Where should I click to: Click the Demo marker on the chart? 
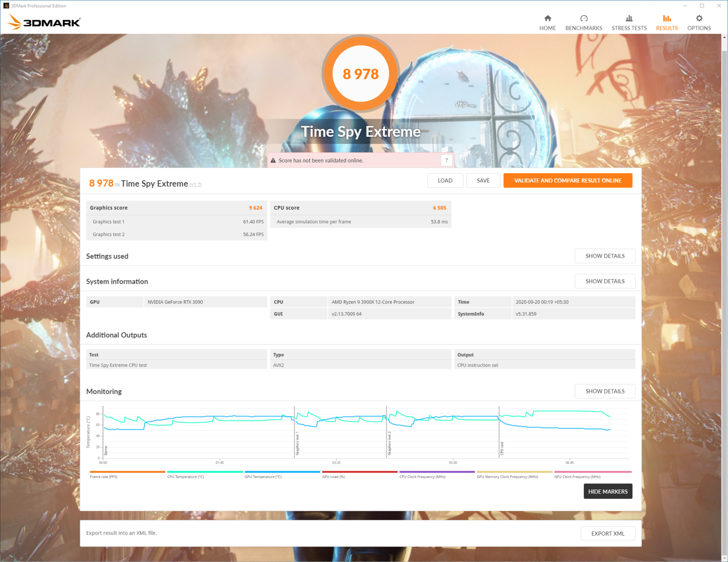pyautogui.click(x=106, y=450)
